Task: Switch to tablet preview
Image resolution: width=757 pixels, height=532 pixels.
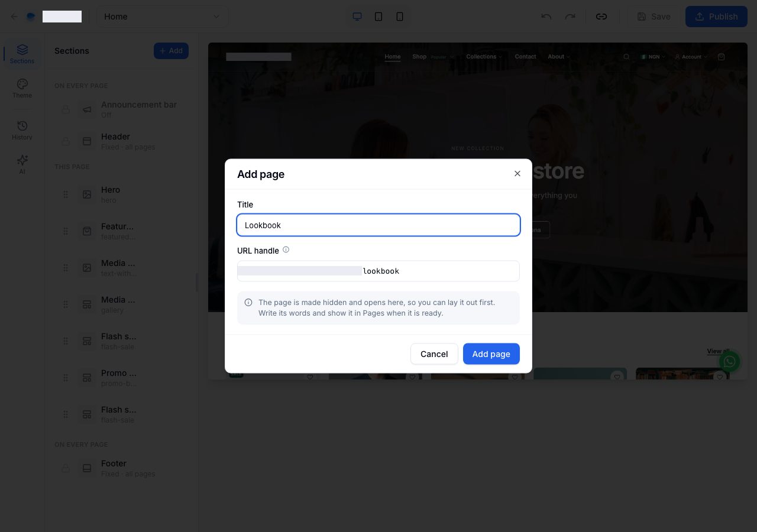Action: (x=378, y=17)
